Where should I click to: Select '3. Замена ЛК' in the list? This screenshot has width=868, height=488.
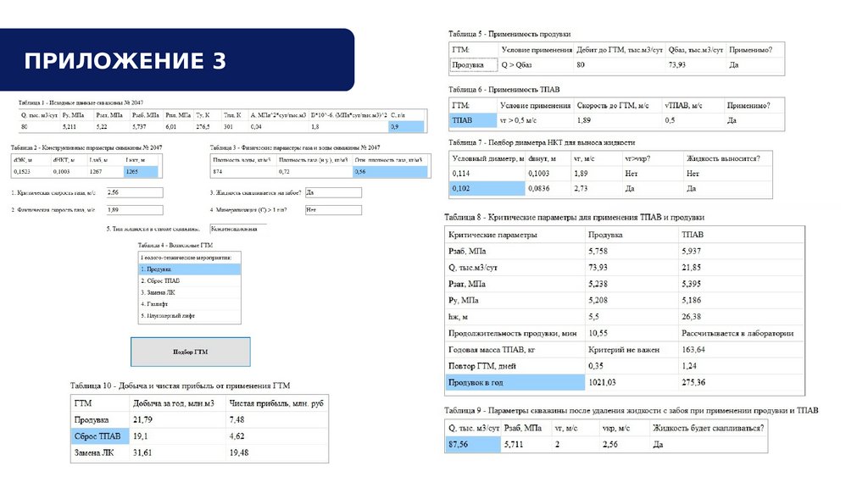189,292
